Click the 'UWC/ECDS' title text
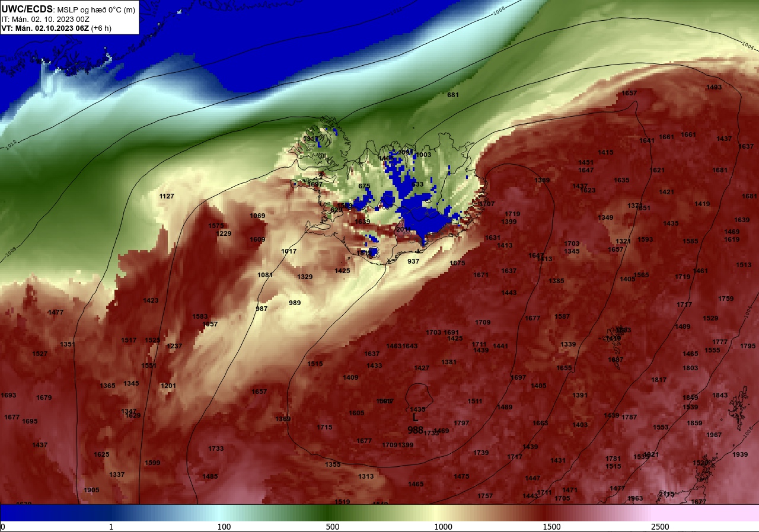The height and width of the screenshot is (532, 759). (x=27, y=9)
